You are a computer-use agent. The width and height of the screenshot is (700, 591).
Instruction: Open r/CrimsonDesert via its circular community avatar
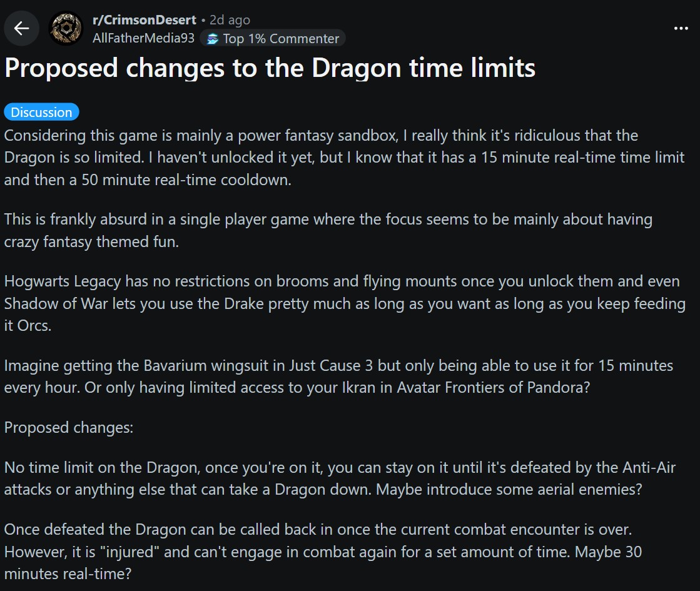[66, 28]
